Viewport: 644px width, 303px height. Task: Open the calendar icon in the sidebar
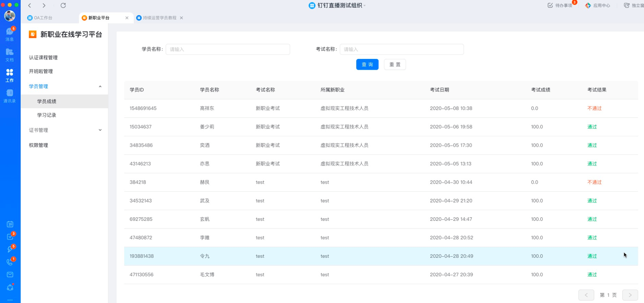coord(10,224)
